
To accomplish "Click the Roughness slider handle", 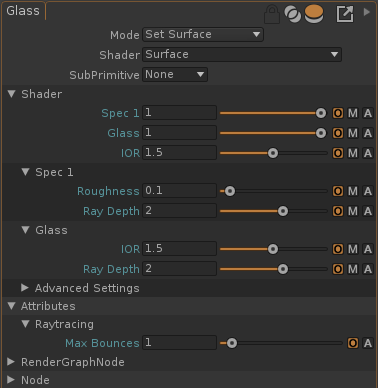I will (x=230, y=191).
